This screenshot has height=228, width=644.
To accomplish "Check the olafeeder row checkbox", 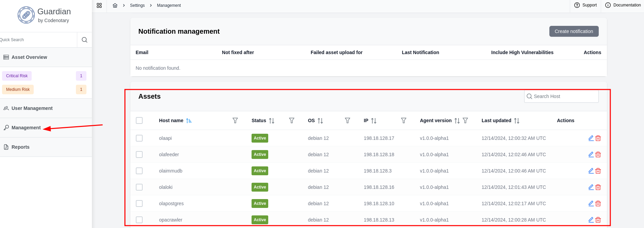I will pos(139,154).
